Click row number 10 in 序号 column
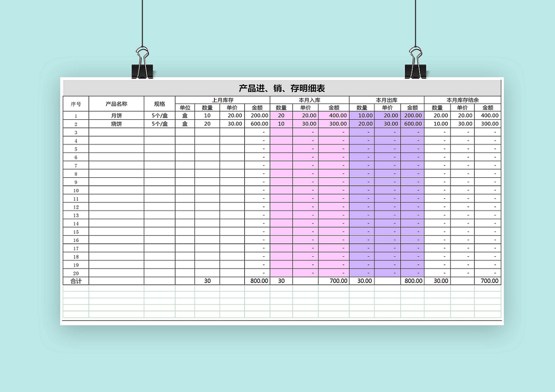The height and width of the screenshot is (392, 555). pyautogui.click(x=76, y=190)
